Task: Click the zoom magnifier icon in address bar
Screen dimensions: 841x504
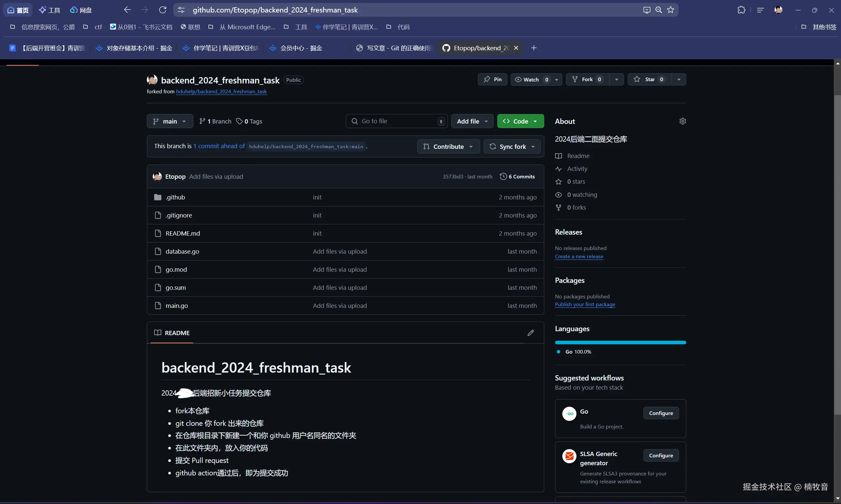Action: click(659, 10)
